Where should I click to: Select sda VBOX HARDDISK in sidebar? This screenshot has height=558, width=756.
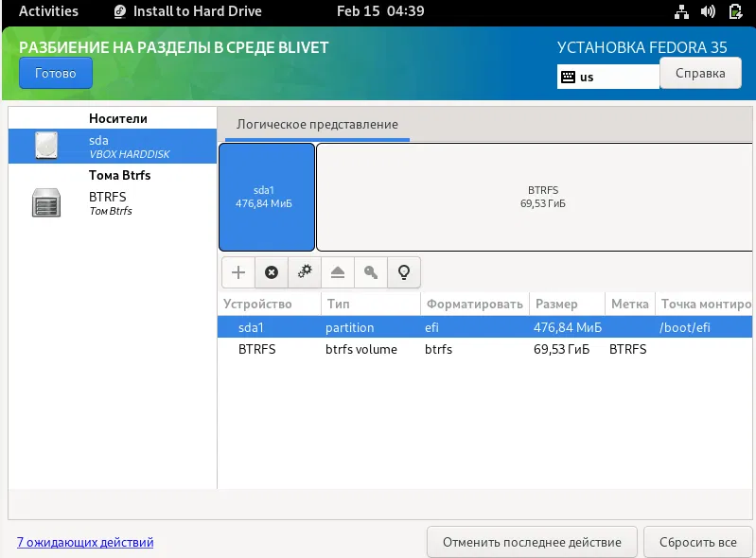(113, 146)
